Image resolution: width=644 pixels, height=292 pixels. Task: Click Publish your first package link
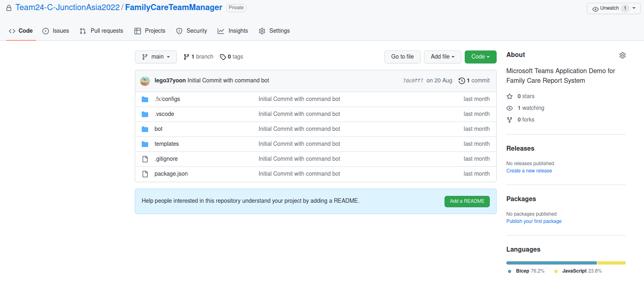tap(534, 221)
